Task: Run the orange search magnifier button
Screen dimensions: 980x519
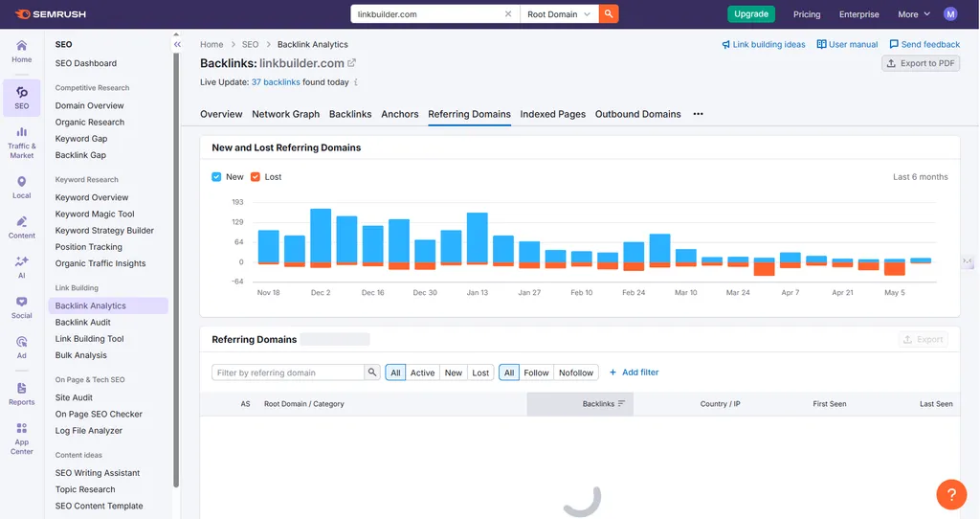Action: (608, 13)
